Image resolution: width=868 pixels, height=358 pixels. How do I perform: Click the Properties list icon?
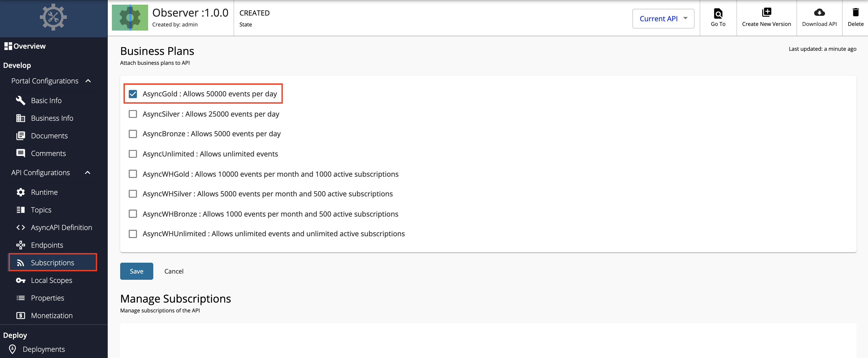[20, 298]
